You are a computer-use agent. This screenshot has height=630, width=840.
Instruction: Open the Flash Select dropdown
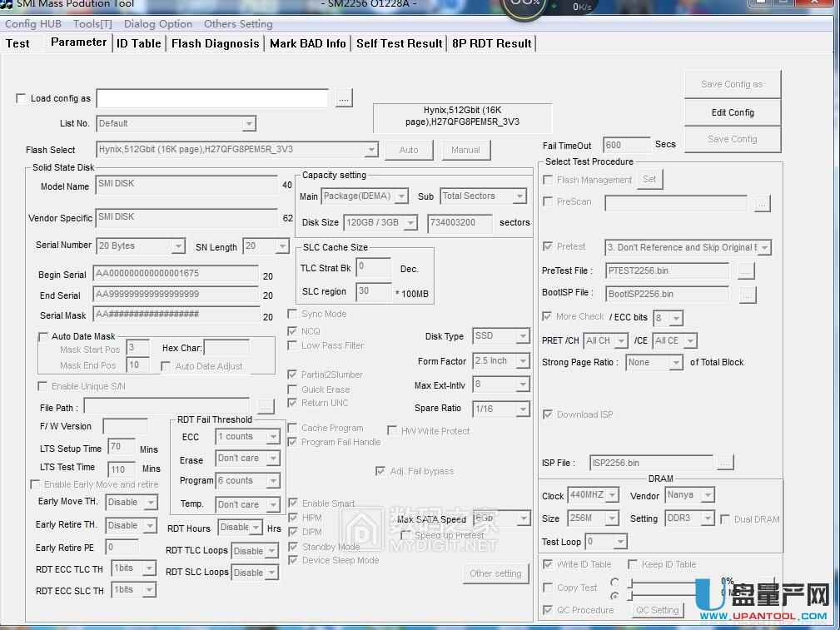pos(371,150)
